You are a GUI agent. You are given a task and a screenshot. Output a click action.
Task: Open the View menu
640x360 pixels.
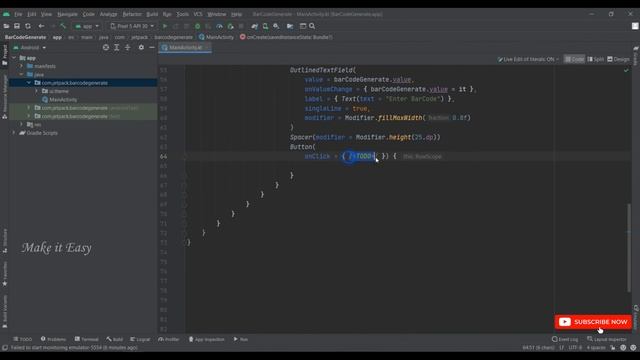46,14
